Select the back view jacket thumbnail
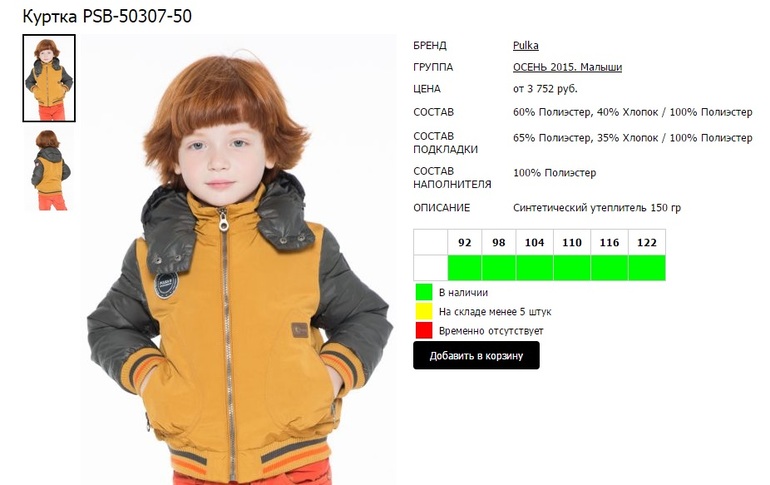Viewport: 770px width, 485px height. pyautogui.click(x=49, y=170)
